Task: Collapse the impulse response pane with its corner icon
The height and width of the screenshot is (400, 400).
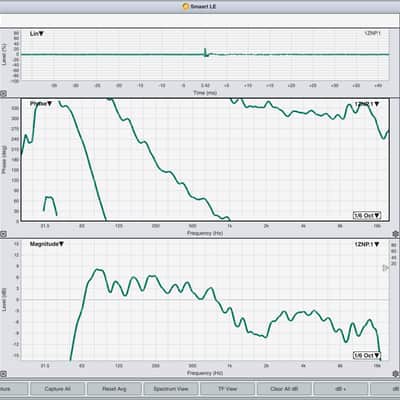Action: pyautogui.click(x=3, y=94)
